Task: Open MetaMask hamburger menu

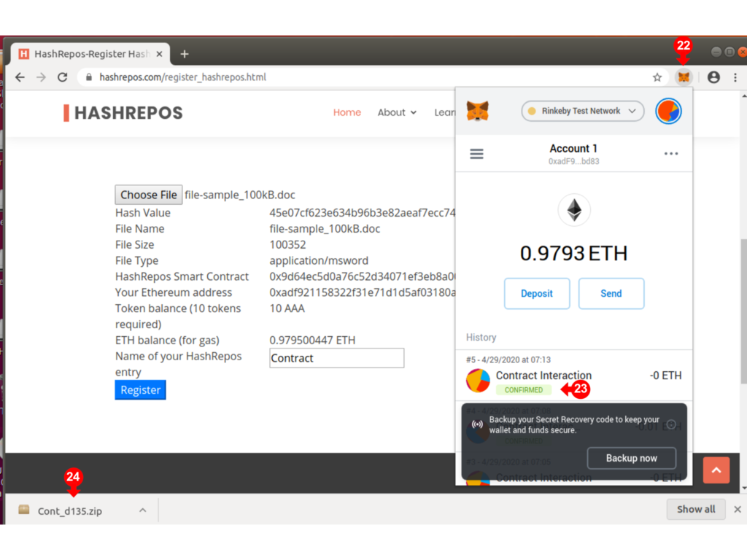Action: (x=476, y=154)
